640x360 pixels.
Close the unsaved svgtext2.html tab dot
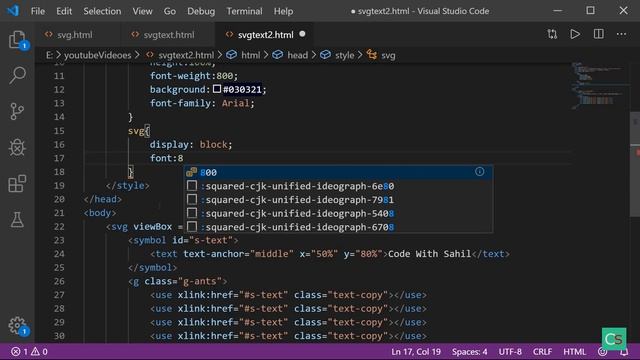302,34
